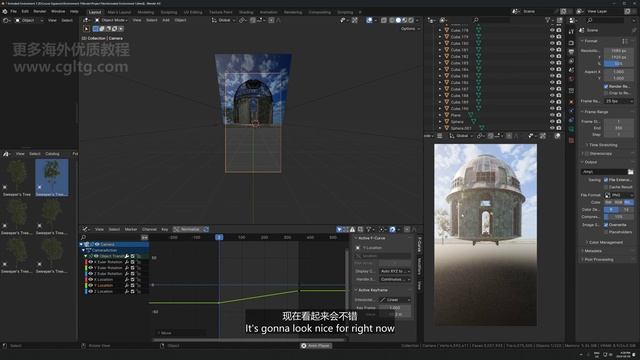640x360 pixels.
Task: Click Resolution X value field
Action: (x=618, y=51)
